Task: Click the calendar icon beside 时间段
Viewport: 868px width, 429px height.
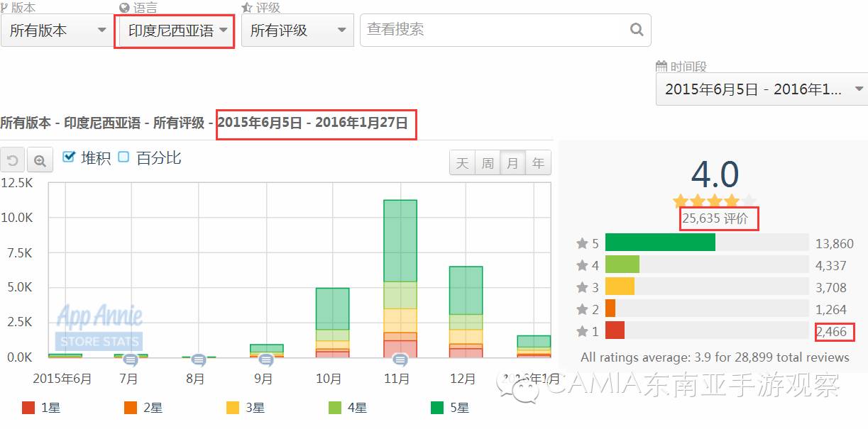Action: click(x=661, y=67)
